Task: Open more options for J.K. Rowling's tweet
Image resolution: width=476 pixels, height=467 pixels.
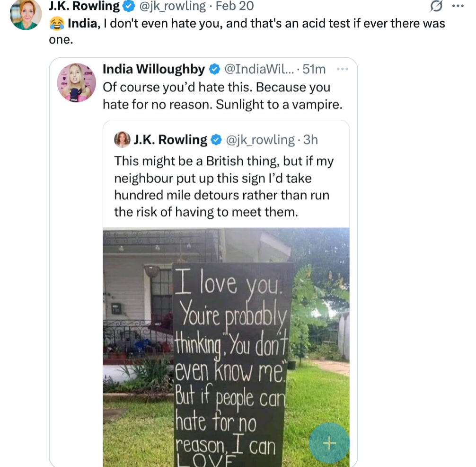Action: tap(458, 6)
